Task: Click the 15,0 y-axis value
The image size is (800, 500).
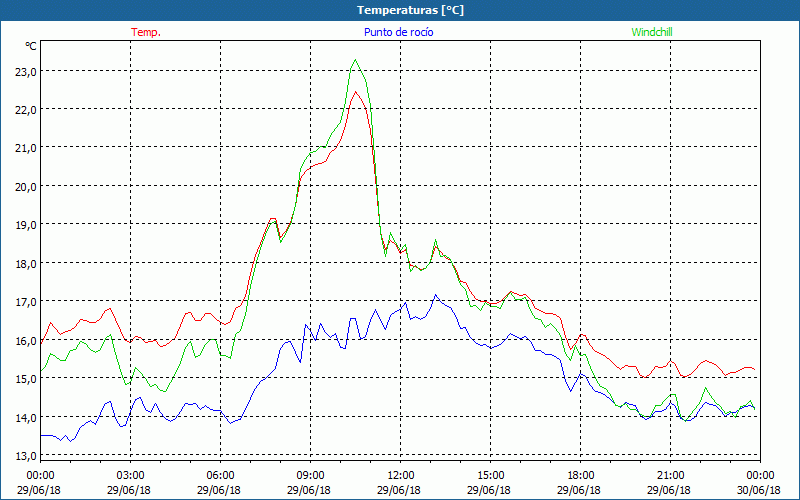Action: pyautogui.click(x=26, y=379)
